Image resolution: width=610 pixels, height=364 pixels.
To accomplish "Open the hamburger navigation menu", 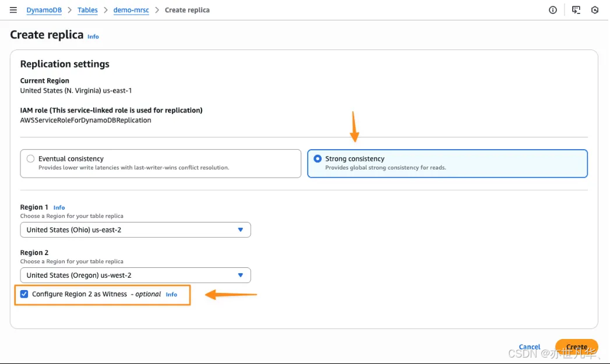I will [x=13, y=10].
